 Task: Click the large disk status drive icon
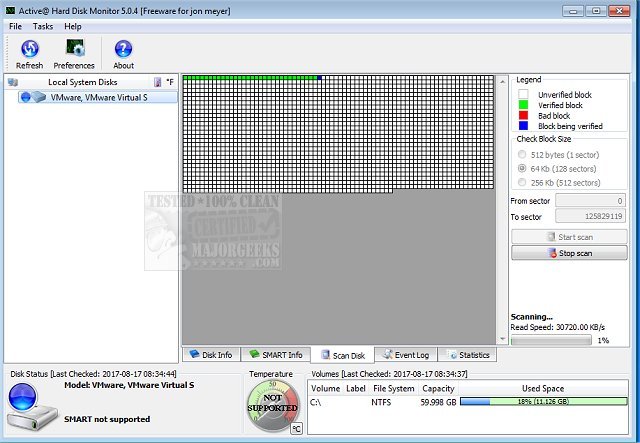(x=32, y=408)
